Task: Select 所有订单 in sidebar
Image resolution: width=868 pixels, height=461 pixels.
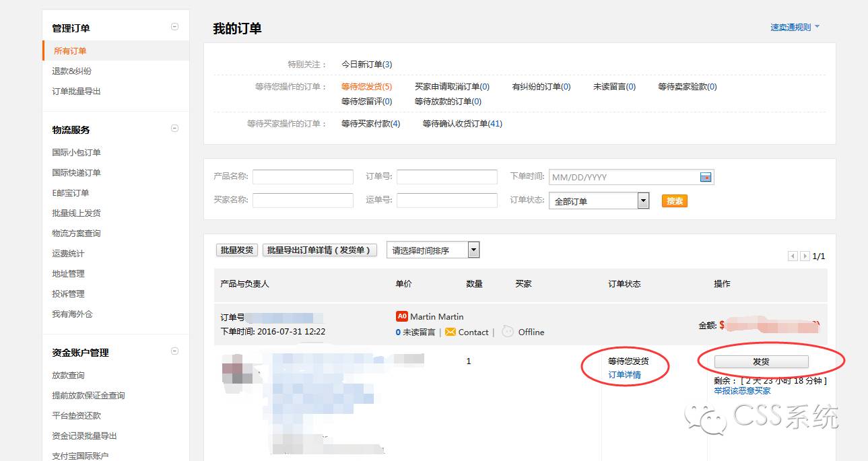Action: (x=70, y=51)
